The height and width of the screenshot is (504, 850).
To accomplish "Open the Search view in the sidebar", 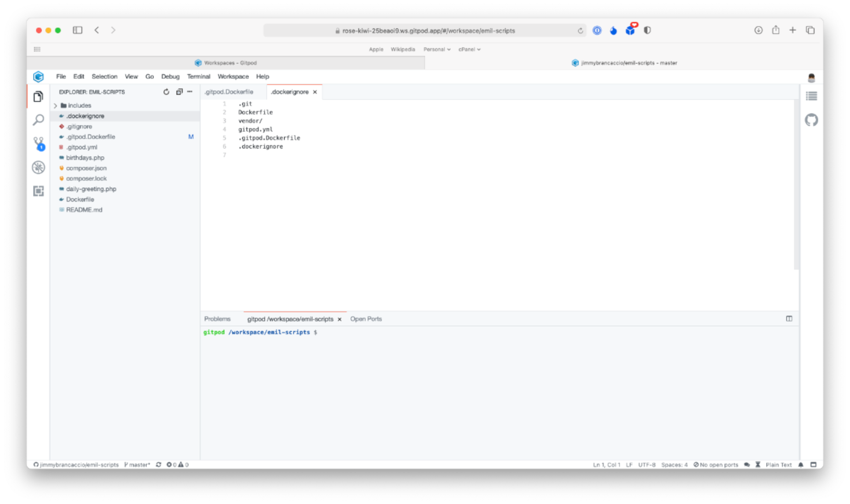I will click(x=38, y=120).
